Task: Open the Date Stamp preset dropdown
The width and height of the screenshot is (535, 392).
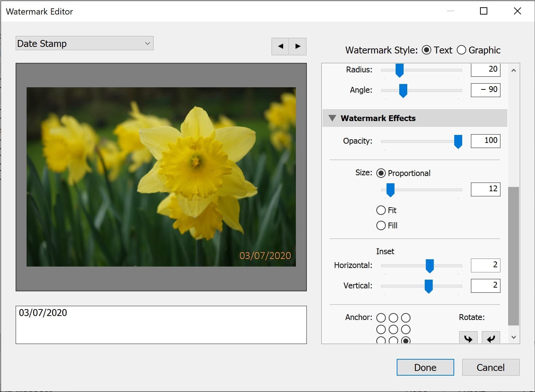Action: click(x=84, y=43)
